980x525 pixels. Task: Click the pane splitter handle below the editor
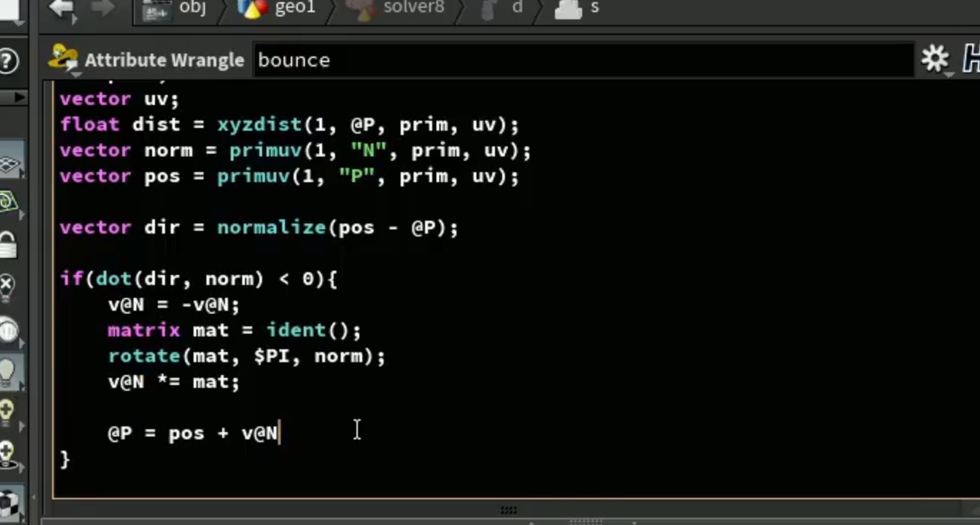tap(509, 510)
